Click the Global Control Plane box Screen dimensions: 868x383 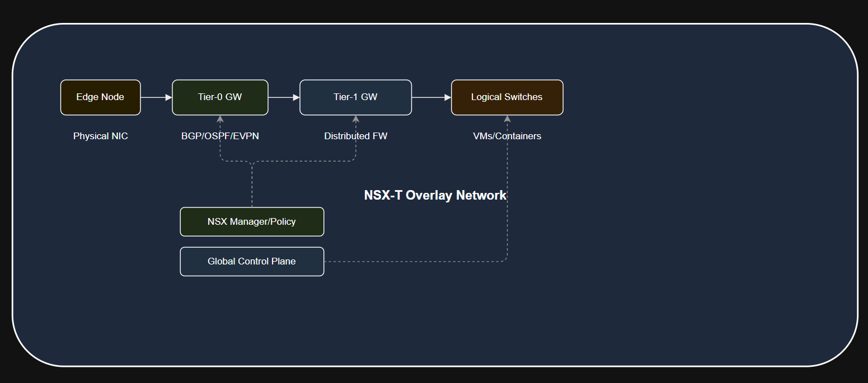click(x=252, y=262)
